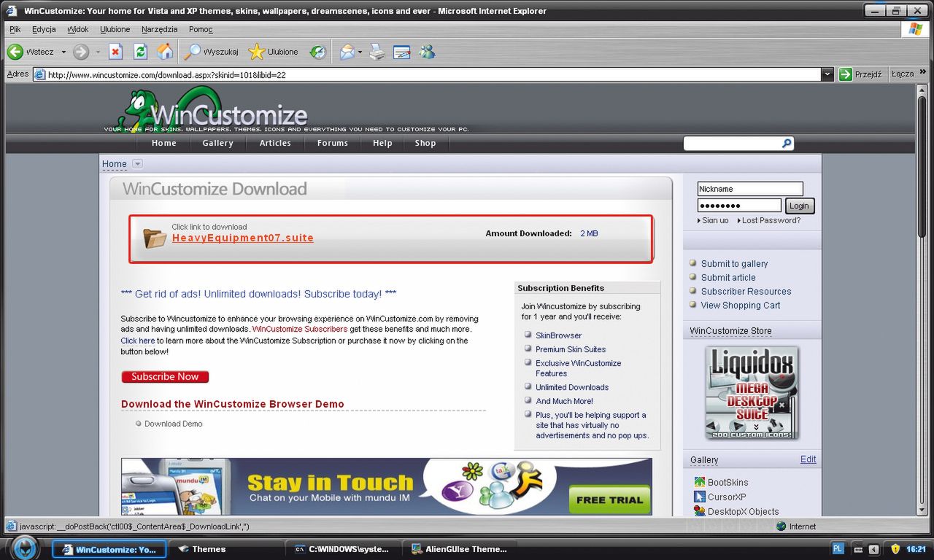Screen dimensions: 934x560
Task: Click the Forward navigation arrow
Action: pos(81,52)
